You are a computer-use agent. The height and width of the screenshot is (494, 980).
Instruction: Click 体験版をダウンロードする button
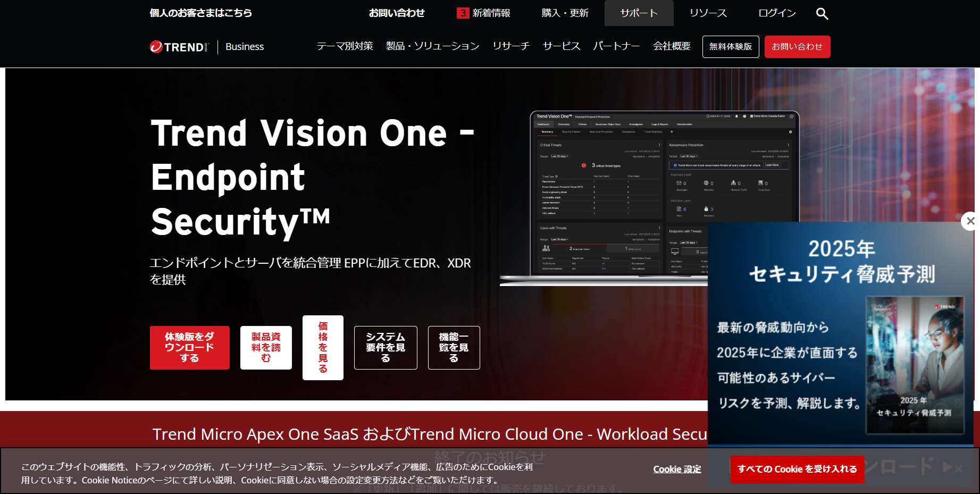190,348
